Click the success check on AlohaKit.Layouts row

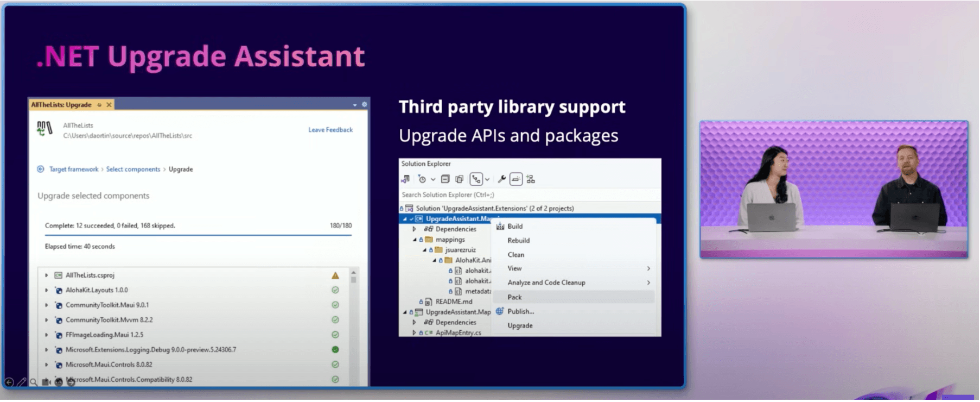(x=335, y=290)
